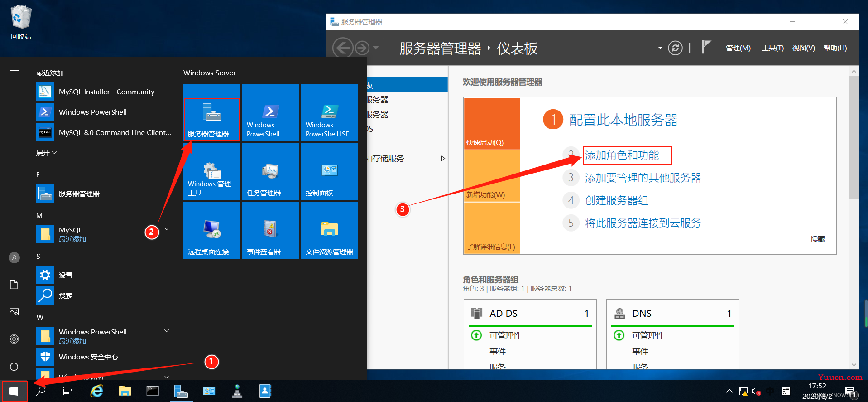Click the power icon in Start menu
Screen dimensions: 868x402
tap(14, 366)
